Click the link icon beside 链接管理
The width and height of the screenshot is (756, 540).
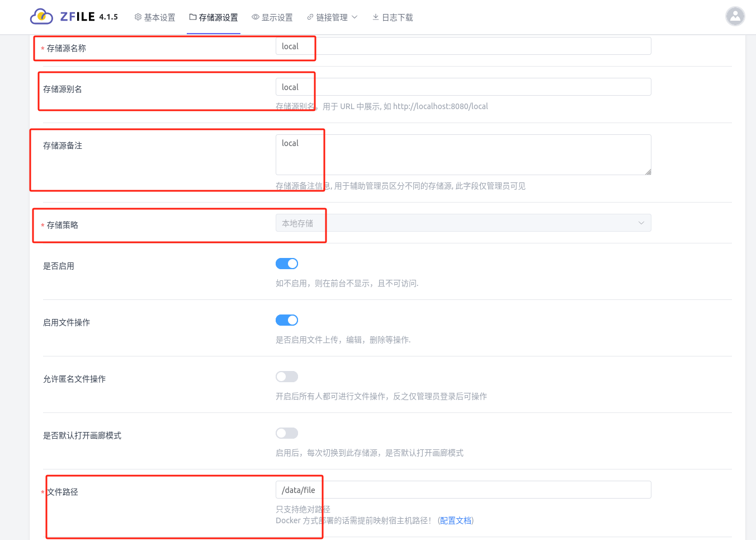point(310,17)
